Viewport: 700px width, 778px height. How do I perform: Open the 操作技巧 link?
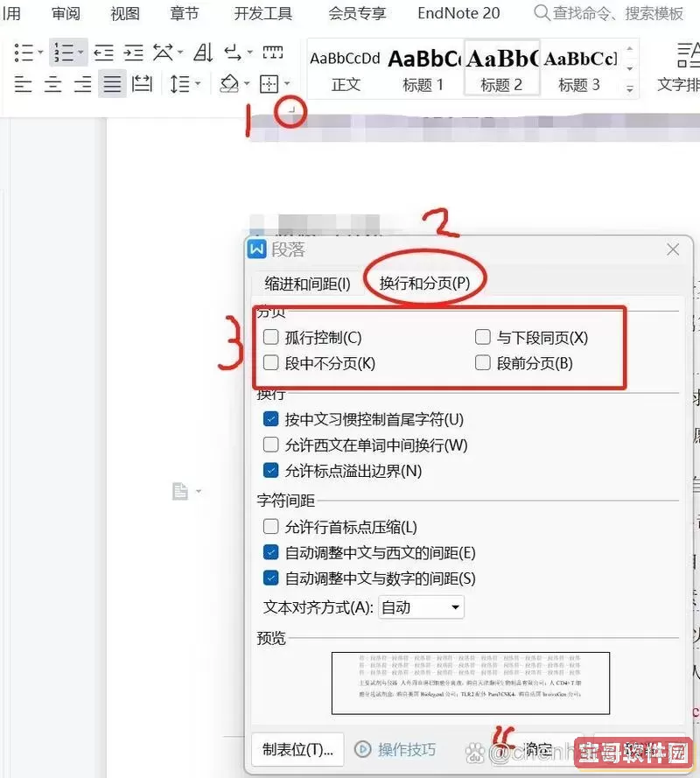[x=407, y=749]
